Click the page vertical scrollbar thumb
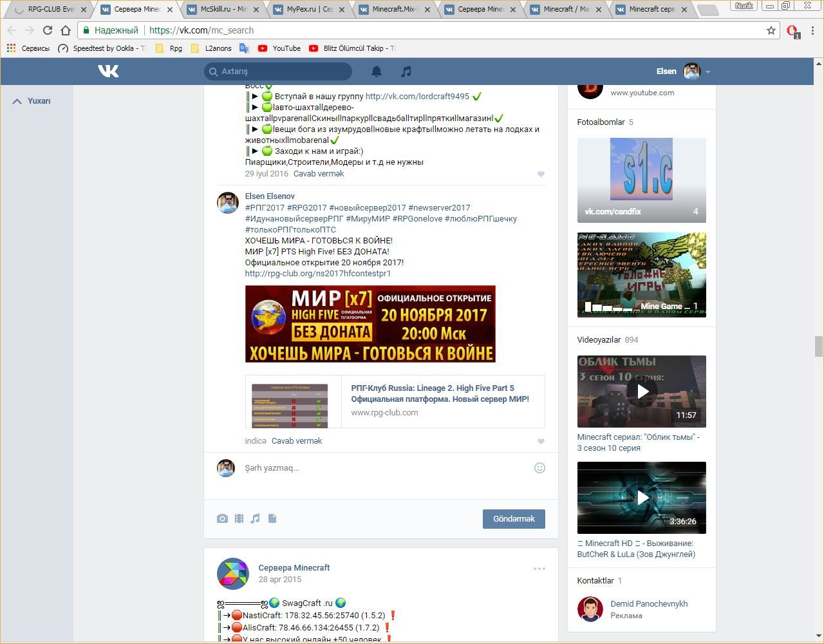This screenshot has width=824, height=644. click(x=819, y=346)
